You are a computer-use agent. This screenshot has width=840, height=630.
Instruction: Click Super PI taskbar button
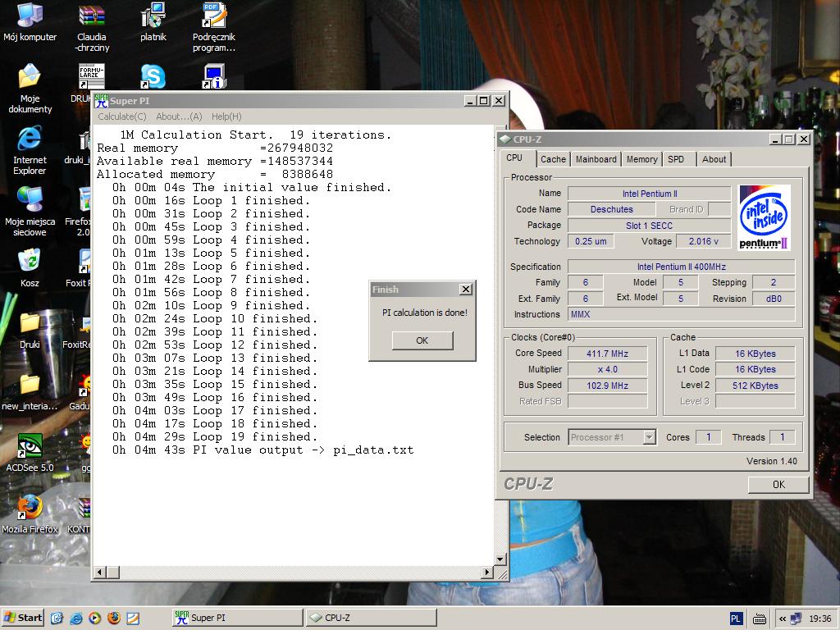(238, 618)
